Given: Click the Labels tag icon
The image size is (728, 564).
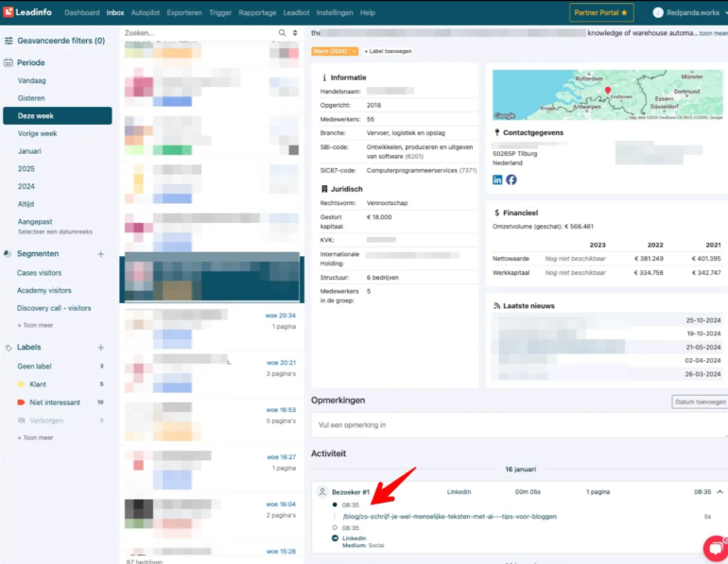Looking at the screenshot, I should tap(9, 348).
